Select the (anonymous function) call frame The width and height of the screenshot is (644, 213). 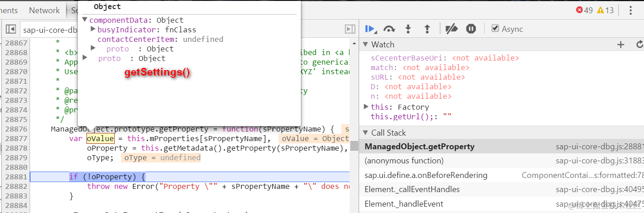pos(502,161)
